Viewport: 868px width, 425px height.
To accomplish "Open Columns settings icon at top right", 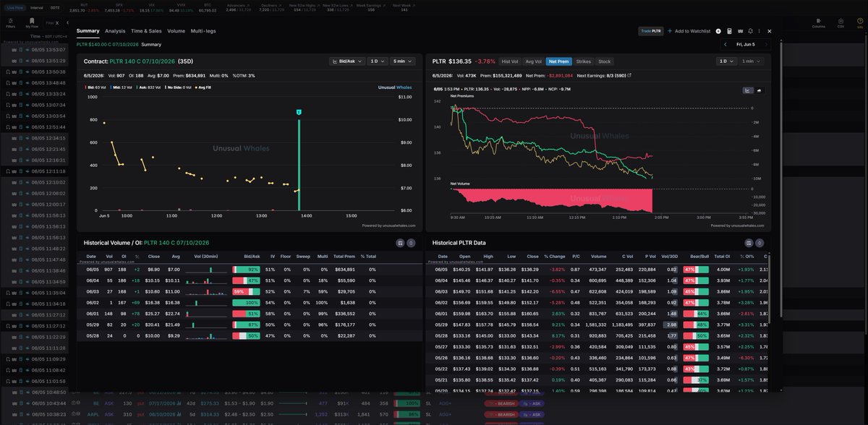I will click(x=819, y=22).
